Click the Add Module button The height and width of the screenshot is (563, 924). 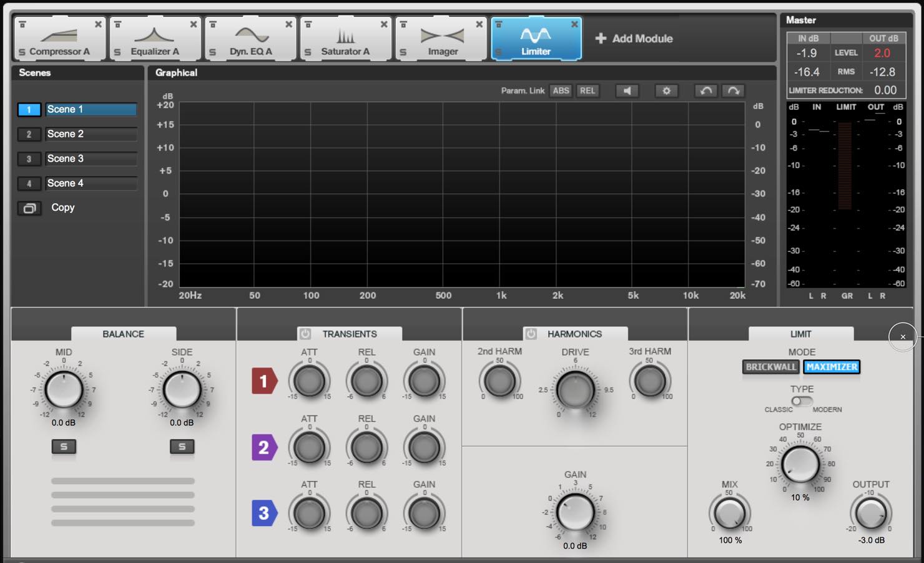(634, 39)
